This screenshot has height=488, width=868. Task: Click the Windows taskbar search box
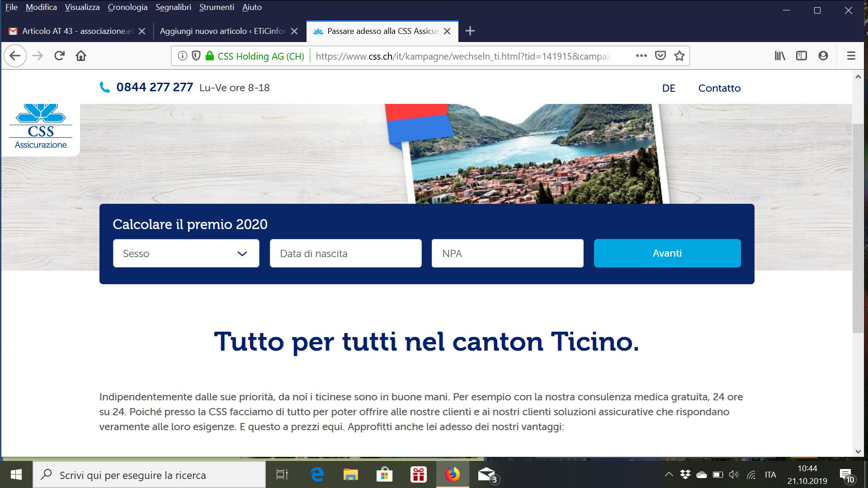coord(149,475)
